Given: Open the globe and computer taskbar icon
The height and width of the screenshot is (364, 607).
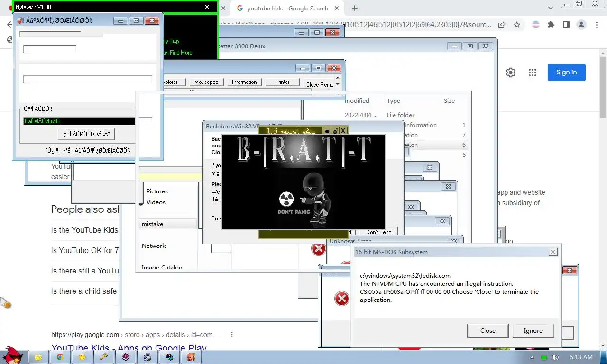Looking at the screenshot, I should [169, 357].
